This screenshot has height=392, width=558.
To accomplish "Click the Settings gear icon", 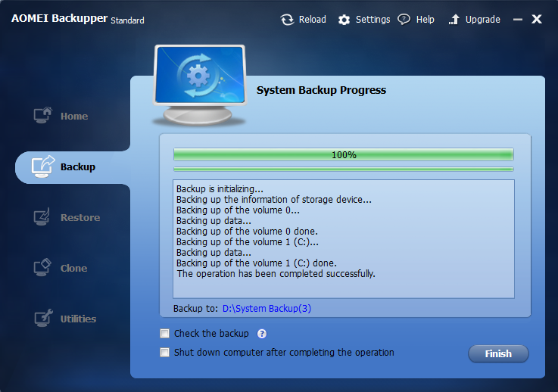I will [344, 20].
